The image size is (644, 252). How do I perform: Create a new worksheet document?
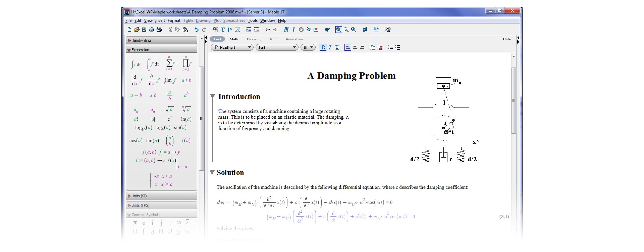(x=129, y=30)
